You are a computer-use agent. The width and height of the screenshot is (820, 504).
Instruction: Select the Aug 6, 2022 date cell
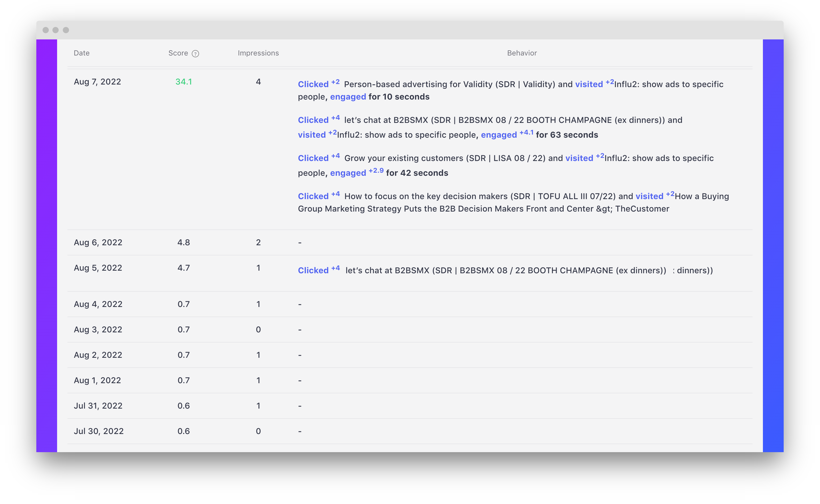pyautogui.click(x=98, y=243)
